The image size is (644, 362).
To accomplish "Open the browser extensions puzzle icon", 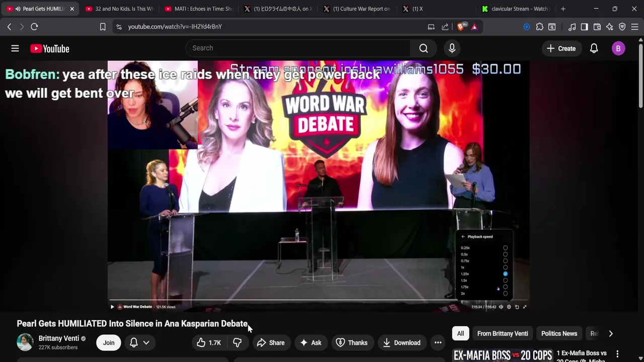I will (539, 27).
